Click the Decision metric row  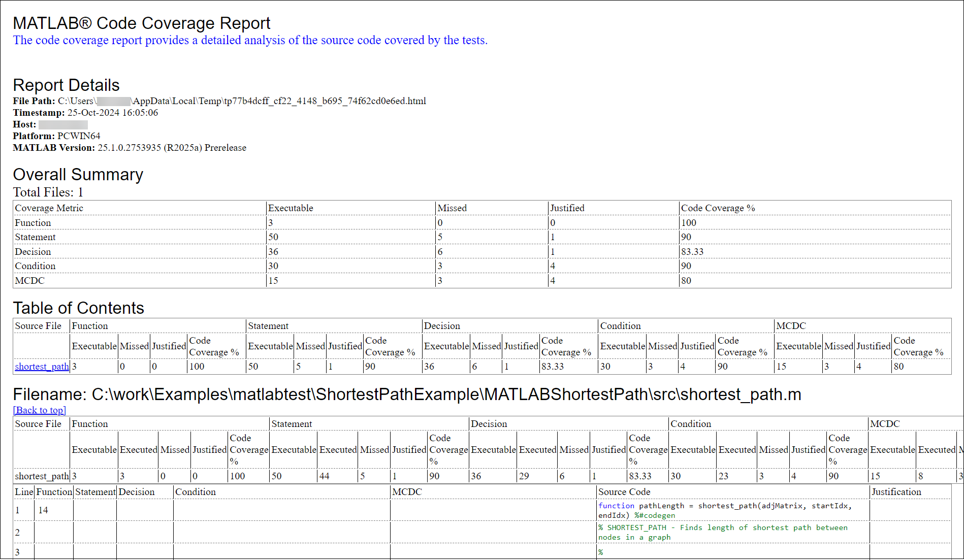click(x=33, y=251)
